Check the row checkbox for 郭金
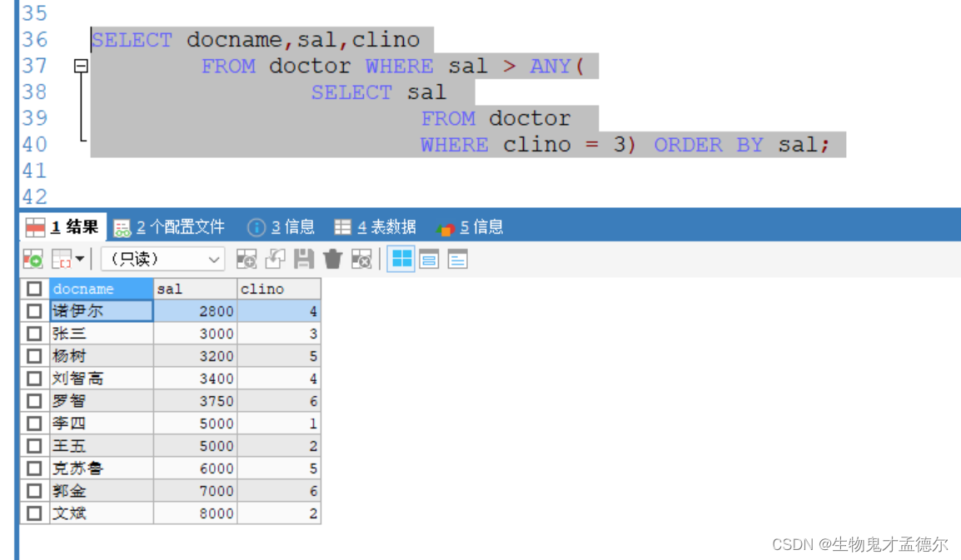The image size is (961, 560). pos(34,491)
